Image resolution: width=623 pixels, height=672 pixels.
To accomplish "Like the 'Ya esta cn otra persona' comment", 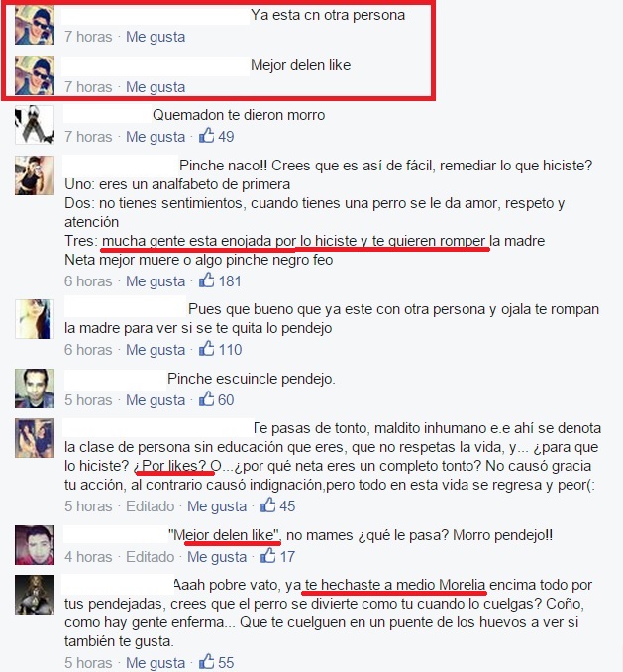I will coord(156,37).
